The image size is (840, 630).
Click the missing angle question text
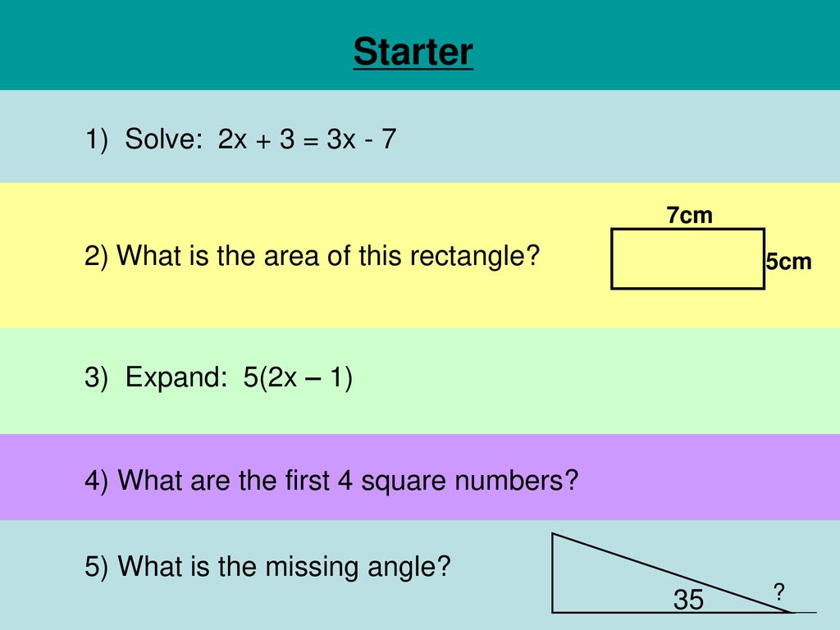[267, 567]
